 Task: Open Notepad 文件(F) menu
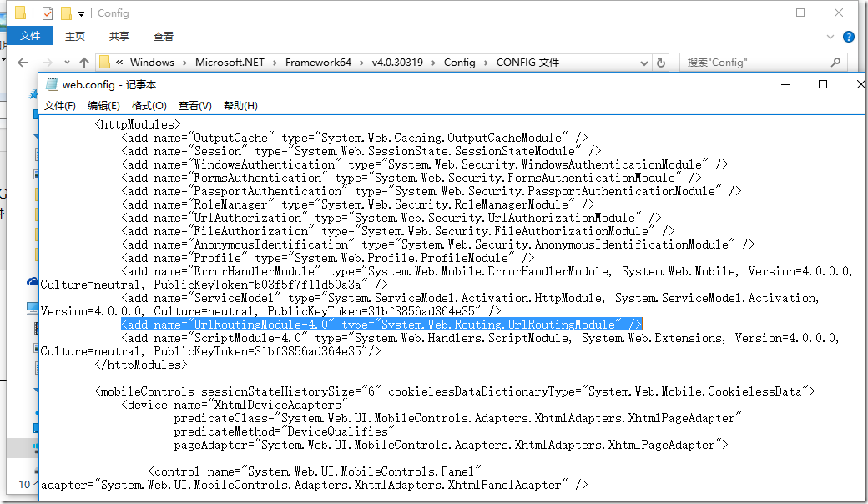(60, 106)
